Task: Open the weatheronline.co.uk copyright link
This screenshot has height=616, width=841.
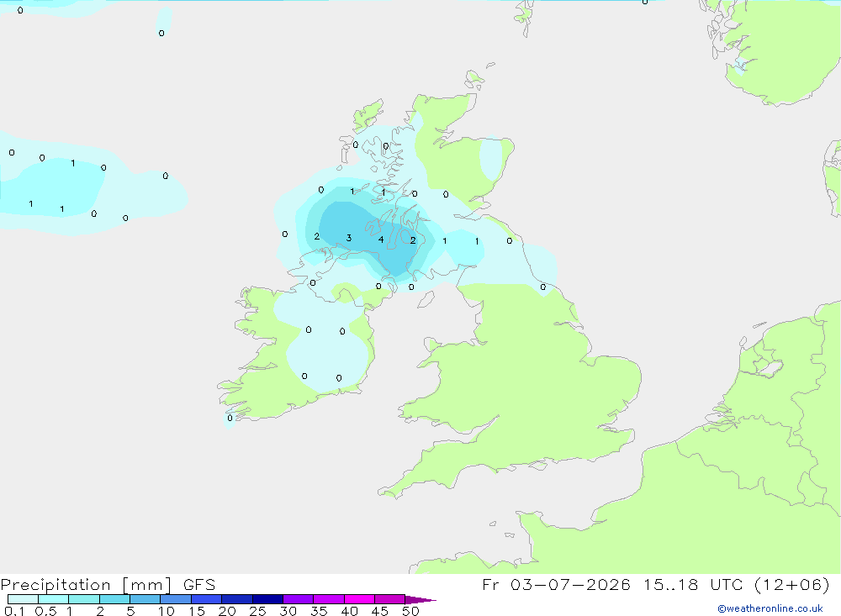Action: [x=770, y=608]
